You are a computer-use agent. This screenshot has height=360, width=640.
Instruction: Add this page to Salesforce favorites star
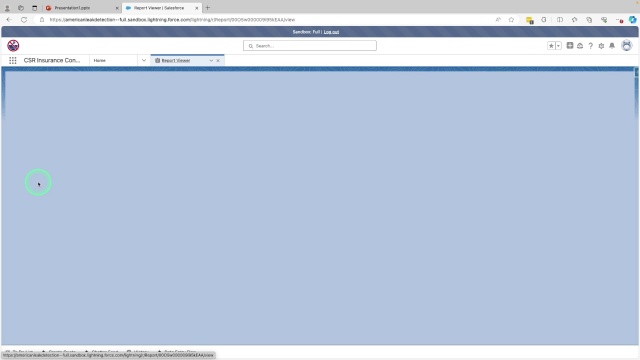(x=551, y=46)
